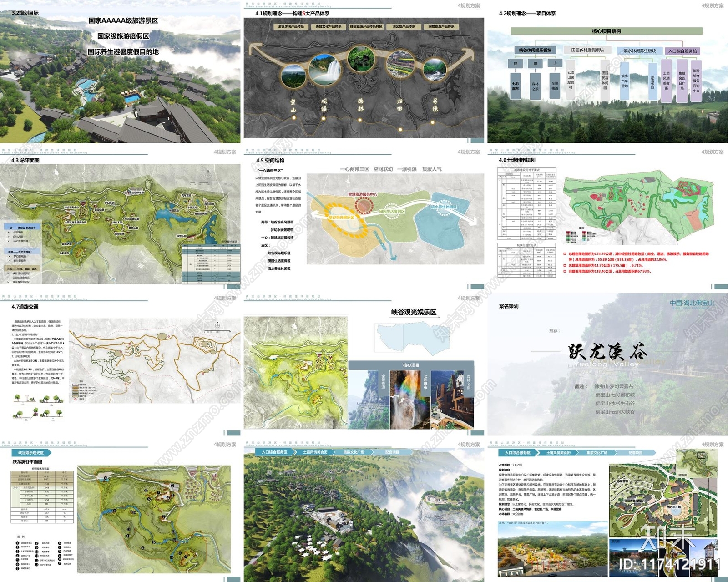Click the 国际养生避暑度假目的地 heading text
728x582 pixels.
(123, 51)
